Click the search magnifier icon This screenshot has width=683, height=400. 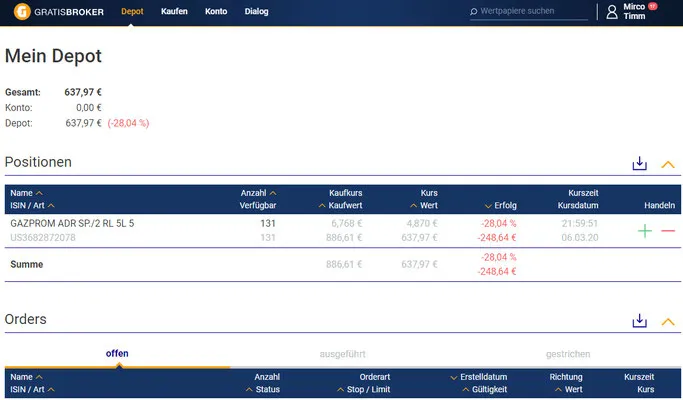pos(473,12)
